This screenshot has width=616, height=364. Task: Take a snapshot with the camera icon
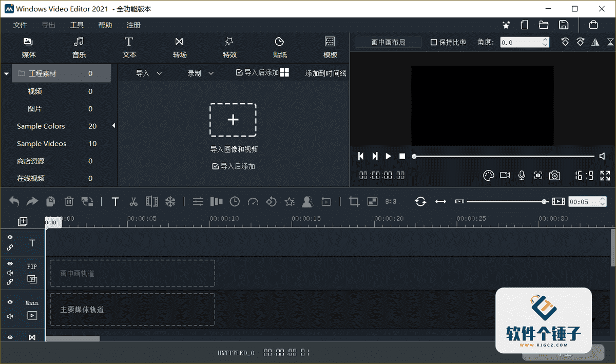click(554, 175)
